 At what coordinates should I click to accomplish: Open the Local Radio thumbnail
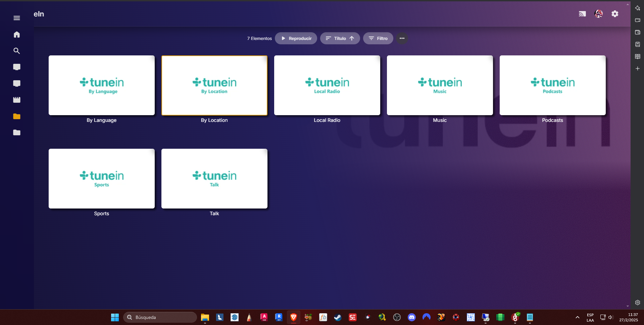pyautogui.click(x=327, y=85)
